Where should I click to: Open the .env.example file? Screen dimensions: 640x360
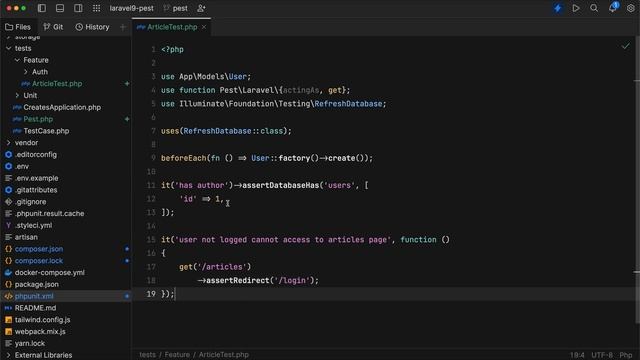click(36, 178)
